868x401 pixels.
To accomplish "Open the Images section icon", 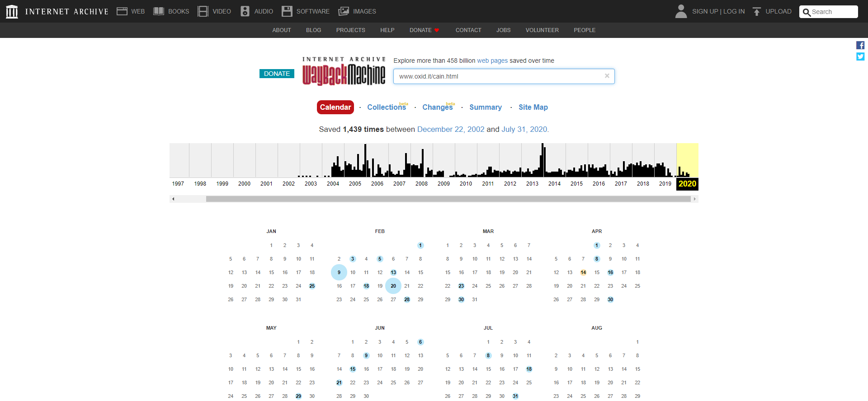I will 344,11.
